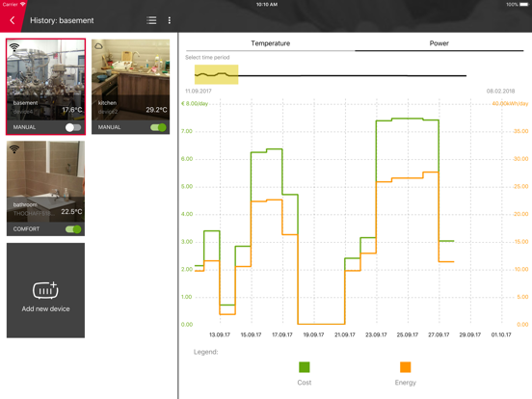Select the bathroom device thumbnail
The height and width of the screenshot is (399, 532).
click(46, 181)
